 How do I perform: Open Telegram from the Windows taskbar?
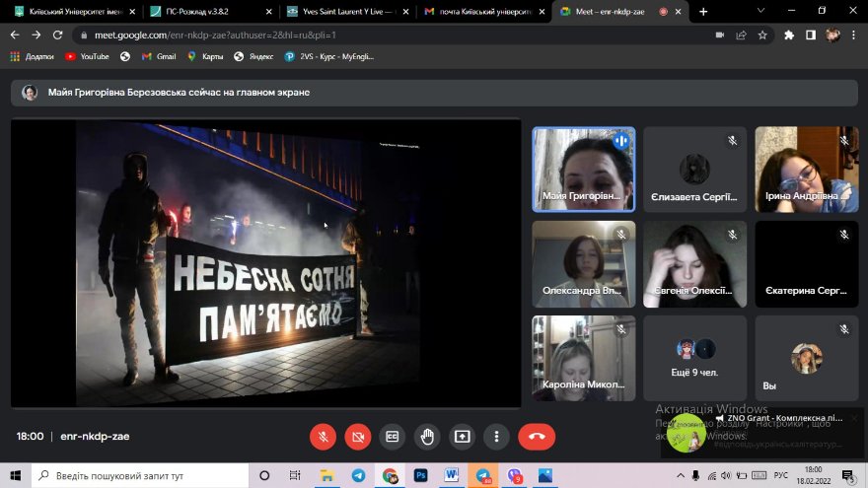click(x=357, y=475)
